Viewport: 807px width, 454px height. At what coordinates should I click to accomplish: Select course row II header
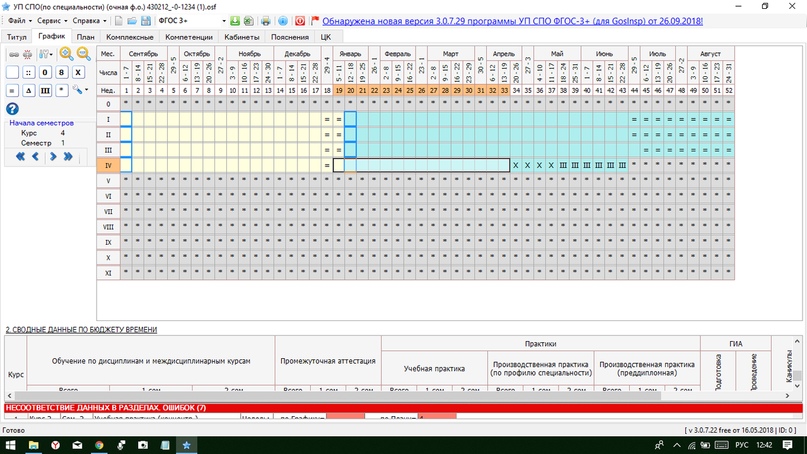(x=108, y=134)
